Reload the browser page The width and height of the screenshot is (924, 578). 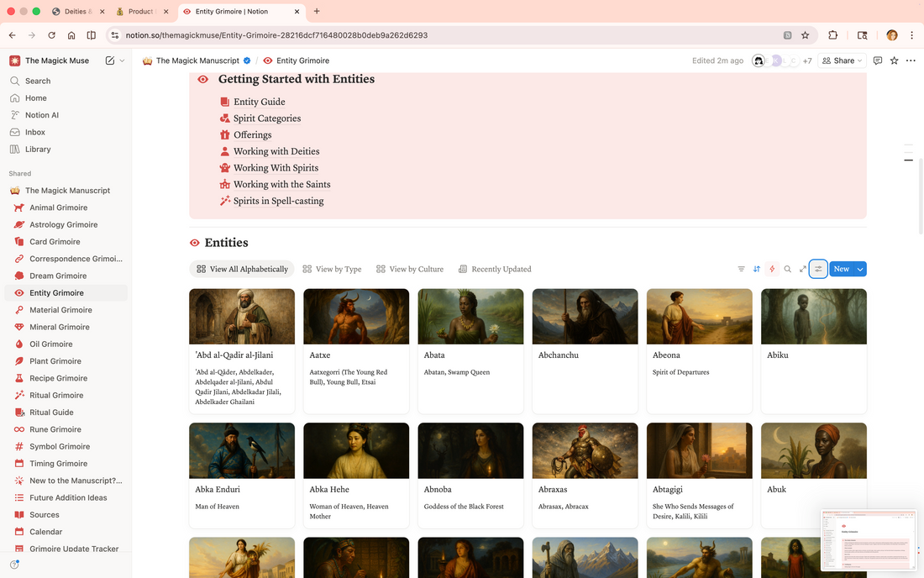[52, 35]
